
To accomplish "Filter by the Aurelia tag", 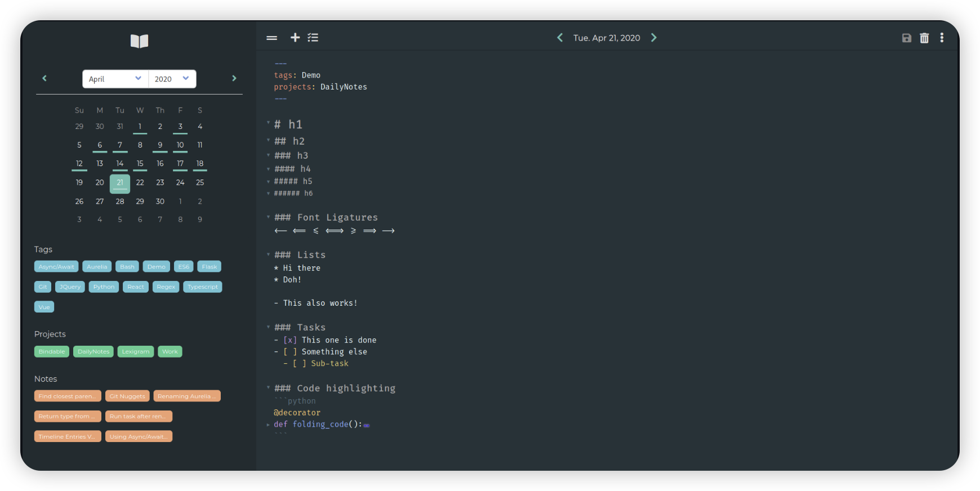I will point(97,267).
